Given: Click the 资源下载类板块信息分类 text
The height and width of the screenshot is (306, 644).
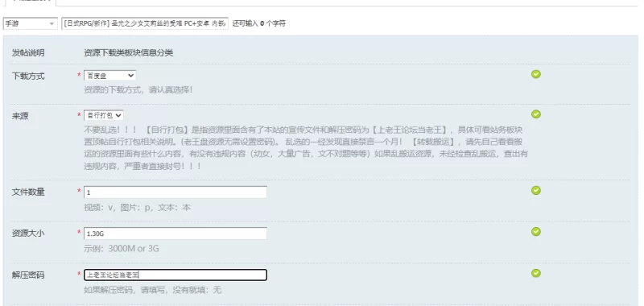Looking at the screenshot, I should click(129, 53).
